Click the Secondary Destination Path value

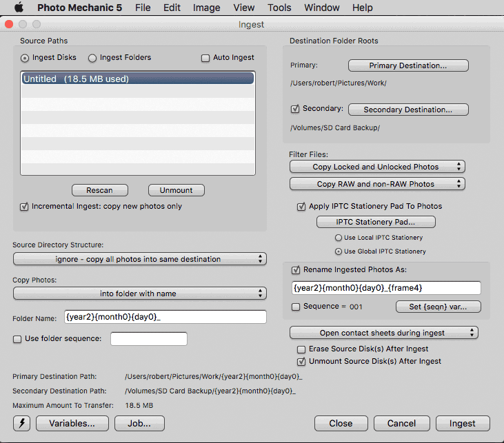click(x=210, y=391)
